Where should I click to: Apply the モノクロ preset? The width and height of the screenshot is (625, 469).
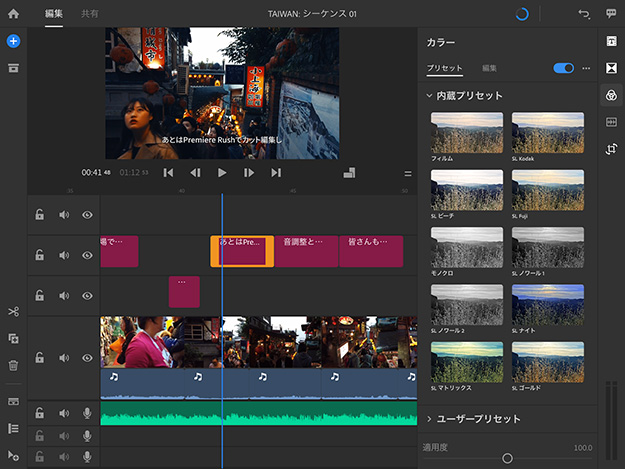point(467,246)
